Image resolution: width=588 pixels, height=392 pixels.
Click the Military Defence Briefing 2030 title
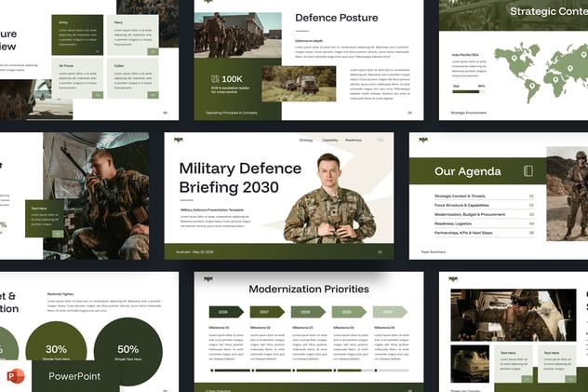[x=240, y=178]
